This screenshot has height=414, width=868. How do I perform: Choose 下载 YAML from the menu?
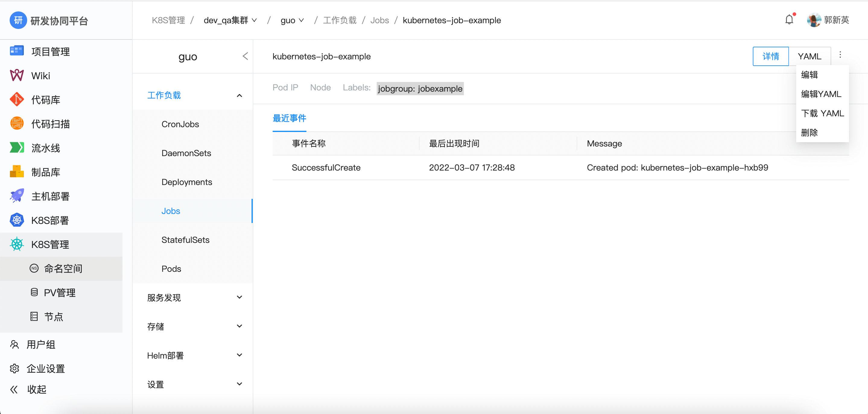[x=822, y=113]
